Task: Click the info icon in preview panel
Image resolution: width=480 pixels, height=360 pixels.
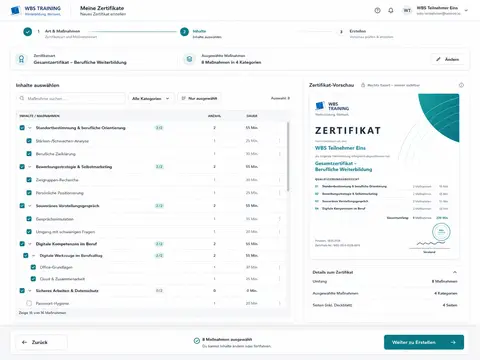Action: [x=461, y=85]
